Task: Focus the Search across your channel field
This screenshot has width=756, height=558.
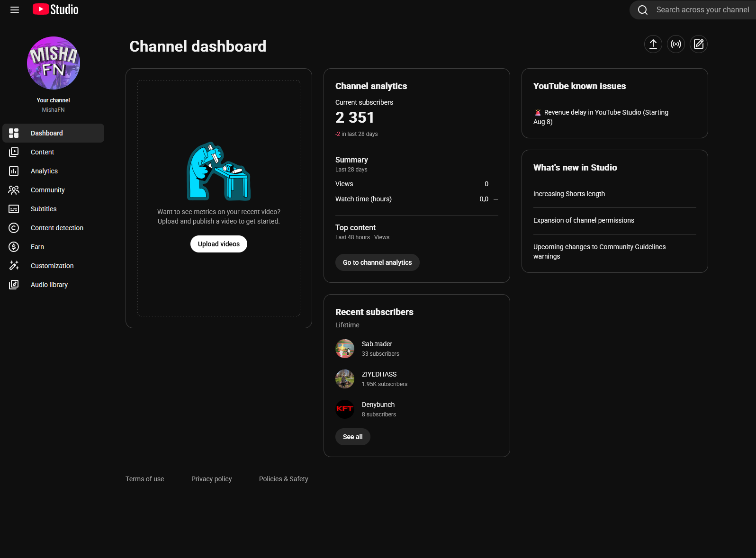Action: coord(702,10)
